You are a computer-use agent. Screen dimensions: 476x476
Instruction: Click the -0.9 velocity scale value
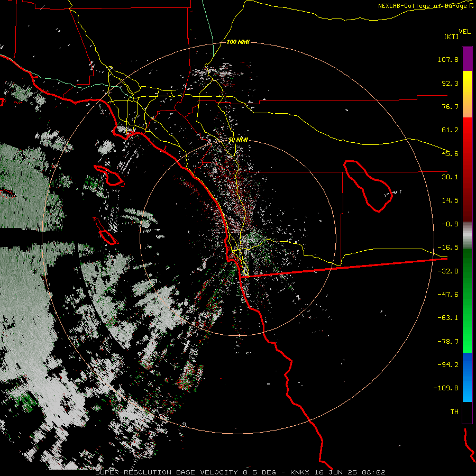tap(450, 224)
